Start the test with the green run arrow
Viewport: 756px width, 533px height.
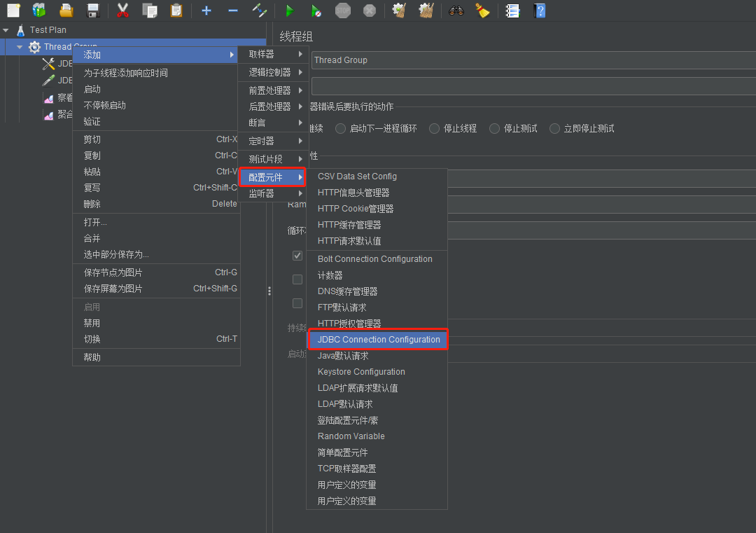click(x=290, y=11)
